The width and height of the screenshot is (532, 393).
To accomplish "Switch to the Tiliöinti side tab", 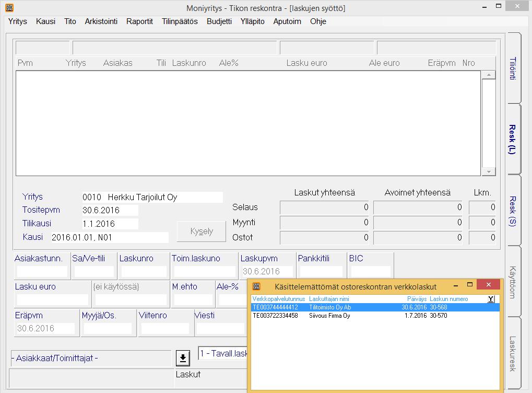I will click(513, 68).
